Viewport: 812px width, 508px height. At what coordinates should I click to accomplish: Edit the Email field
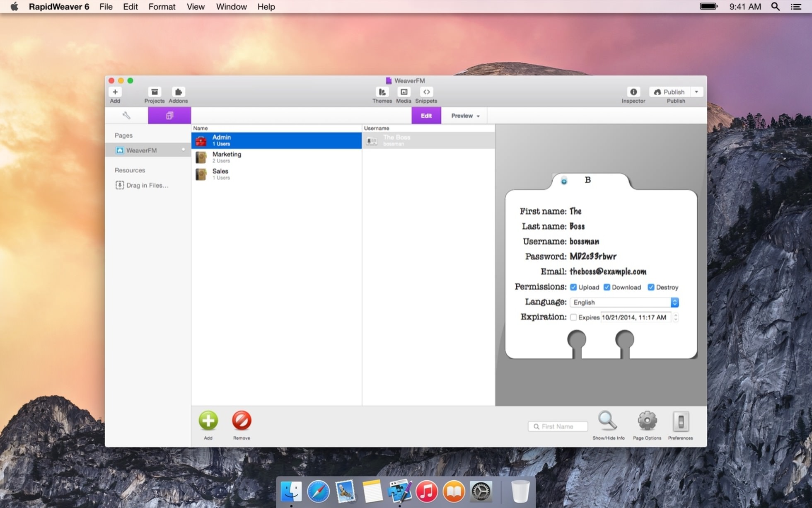[x=608, y=272]
